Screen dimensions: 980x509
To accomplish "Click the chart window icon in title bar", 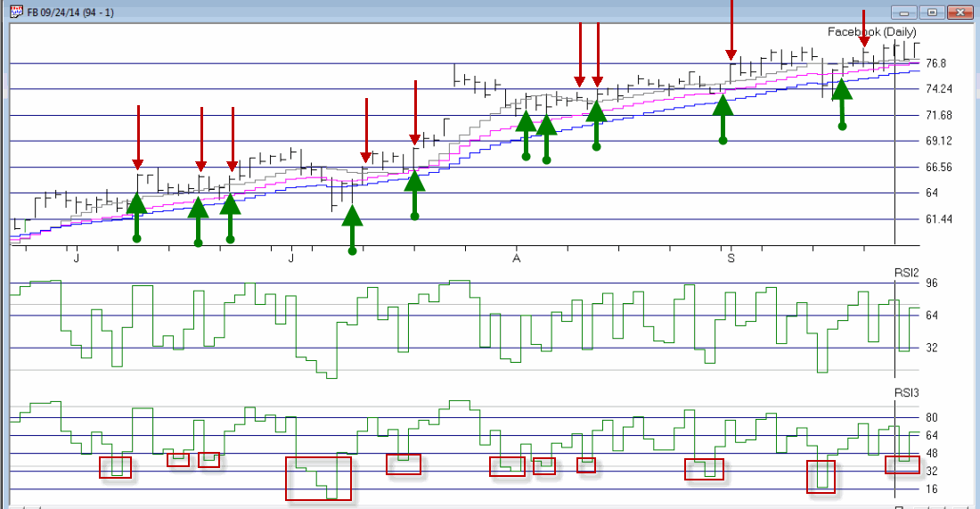I will 16,12.
